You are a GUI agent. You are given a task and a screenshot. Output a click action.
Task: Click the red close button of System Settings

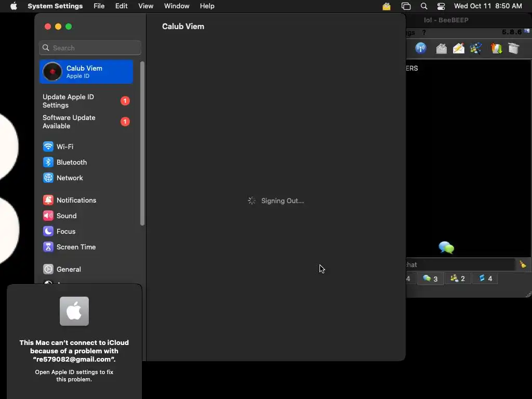pyautogui.click(x=48, y=26)
